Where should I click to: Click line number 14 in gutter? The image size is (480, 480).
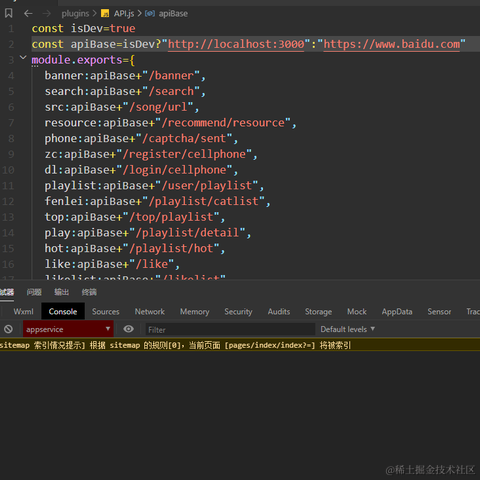[8, 233]
